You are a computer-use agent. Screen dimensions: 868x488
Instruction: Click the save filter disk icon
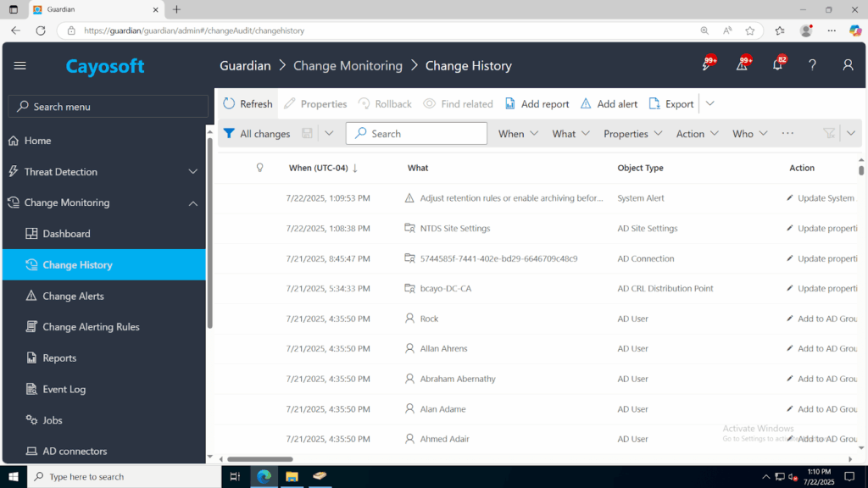coord(307,133)
